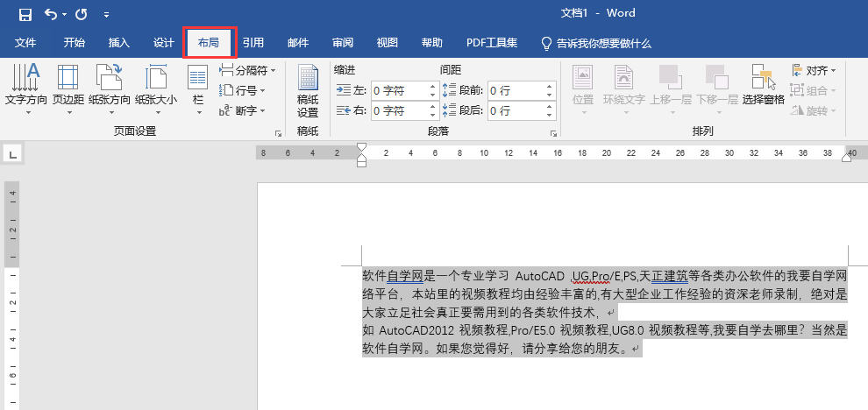Click the 告诉我你想要做什么 search box
Image resolution: width=868 pixels, height=410 pixels.
(x=595, y=43)
